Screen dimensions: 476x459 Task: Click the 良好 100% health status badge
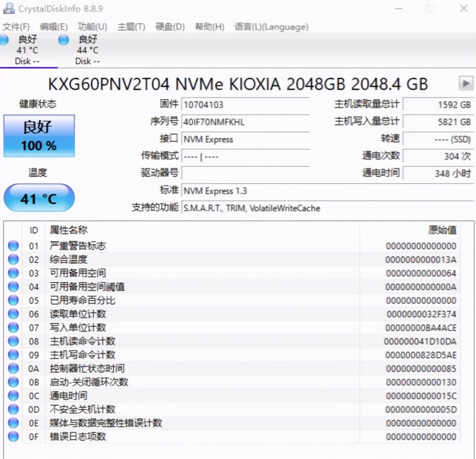pos(39,136)
